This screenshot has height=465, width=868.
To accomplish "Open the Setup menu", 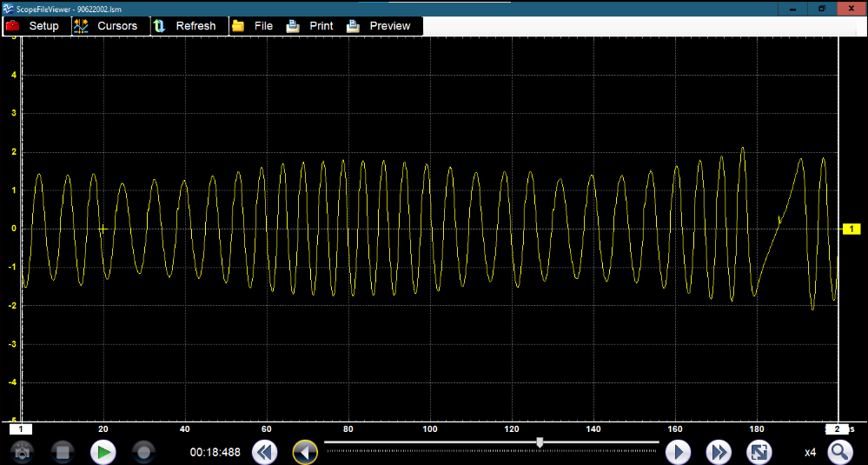I will click(x=33, y=26).
